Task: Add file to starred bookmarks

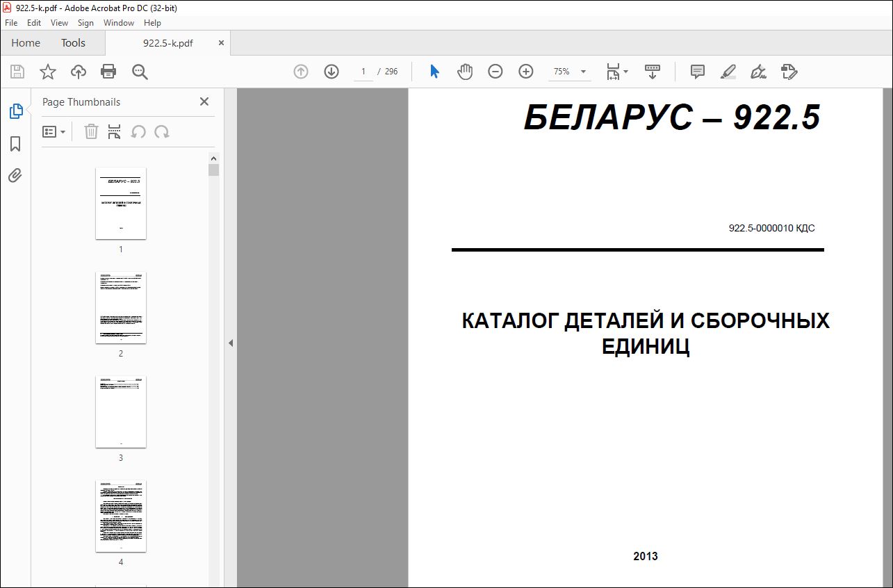Action: [x=48, y=72]
